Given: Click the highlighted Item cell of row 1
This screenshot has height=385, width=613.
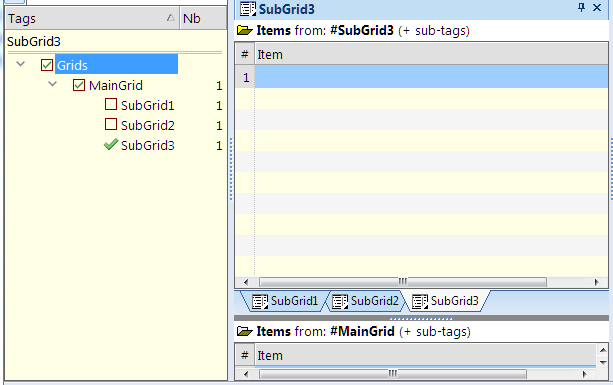Looking at the screenshot, I should point(431,77).
